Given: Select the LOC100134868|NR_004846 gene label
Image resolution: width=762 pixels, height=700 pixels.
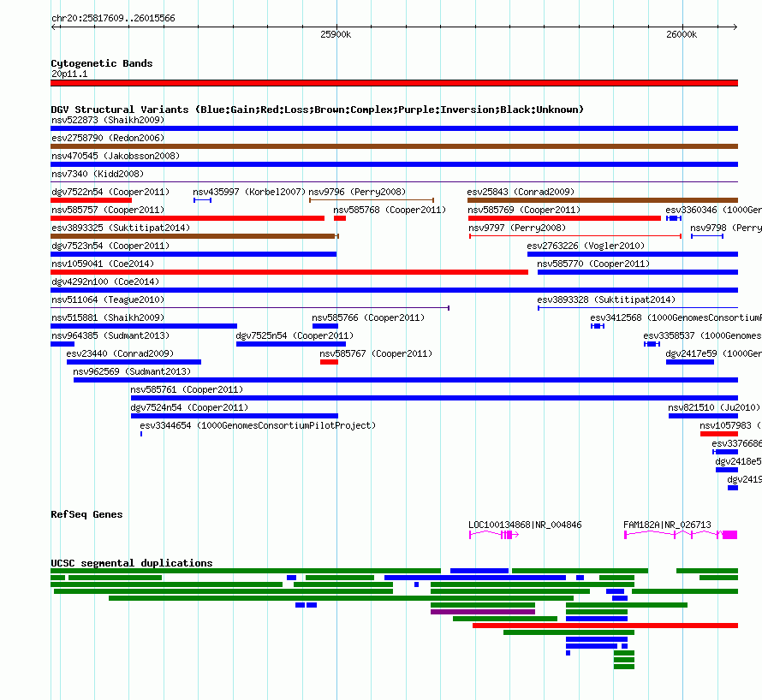Looking at the screenshot, I should point(525,525).
